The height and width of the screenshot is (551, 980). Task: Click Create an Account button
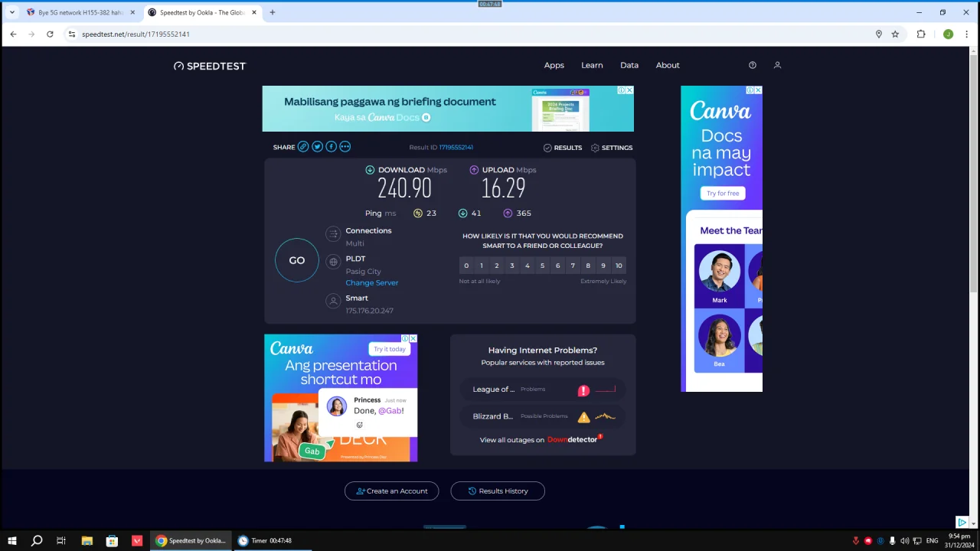click(392, 491)
